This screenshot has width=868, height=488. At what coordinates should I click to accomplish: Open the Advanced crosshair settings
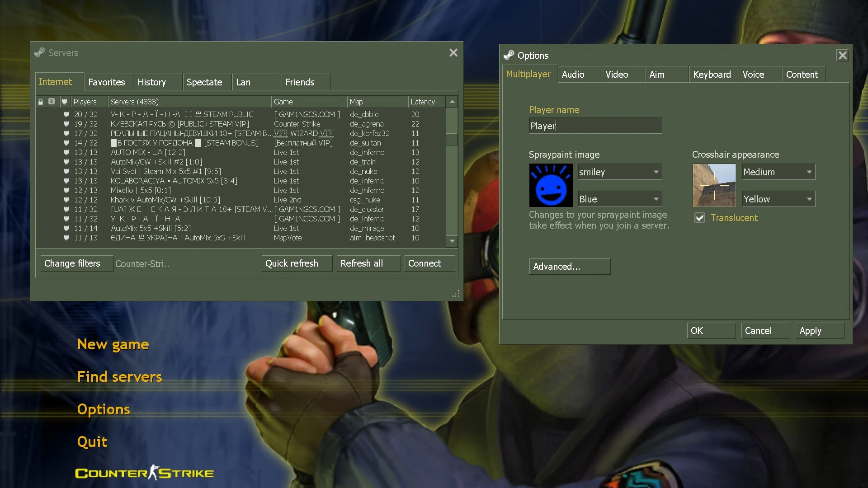pos(570,266)
